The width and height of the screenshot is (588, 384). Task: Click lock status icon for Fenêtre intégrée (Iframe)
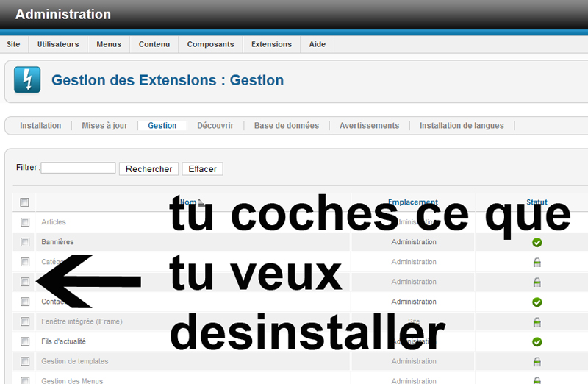(x=537, y=321)
